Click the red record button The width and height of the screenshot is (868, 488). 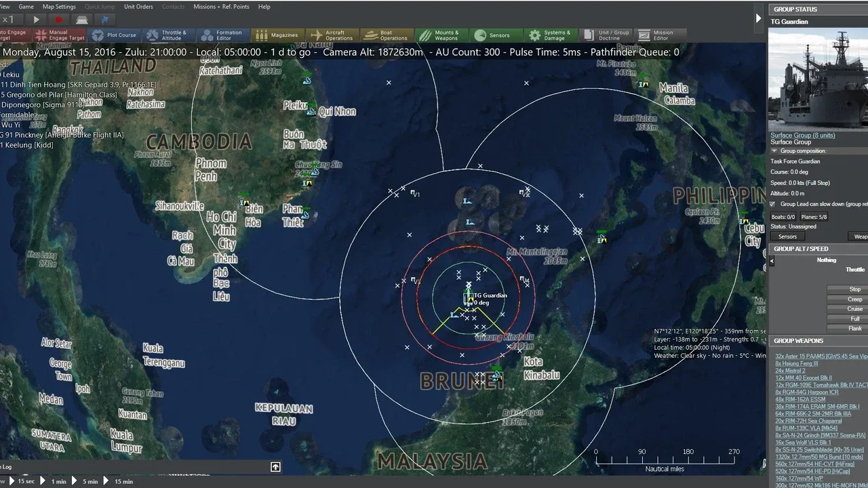(x=58, y=20)
